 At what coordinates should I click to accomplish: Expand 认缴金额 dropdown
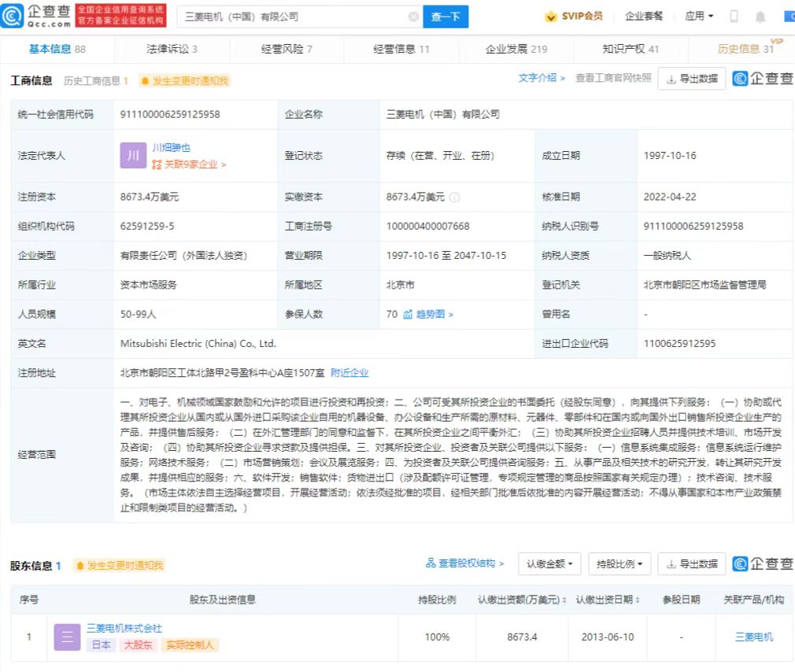pos(549,564)
